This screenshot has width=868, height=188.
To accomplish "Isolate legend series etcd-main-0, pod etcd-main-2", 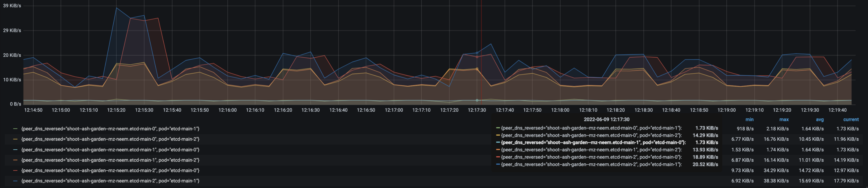I will tap(110, 139).
